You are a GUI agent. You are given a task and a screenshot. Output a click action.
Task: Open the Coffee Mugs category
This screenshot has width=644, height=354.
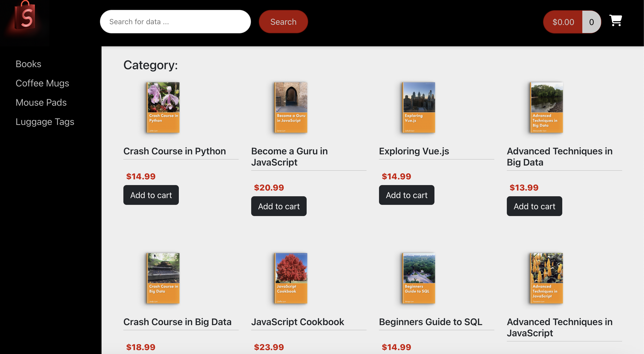tap(42, 83)
